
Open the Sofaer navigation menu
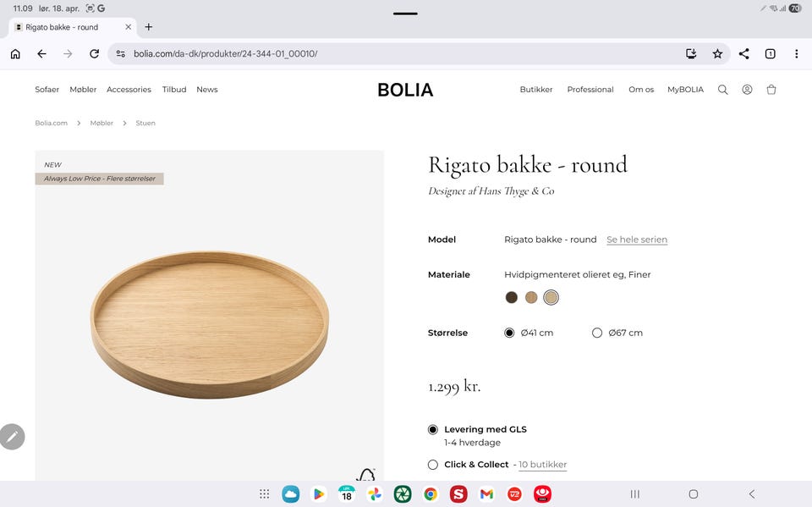click(x=47, y=90)
